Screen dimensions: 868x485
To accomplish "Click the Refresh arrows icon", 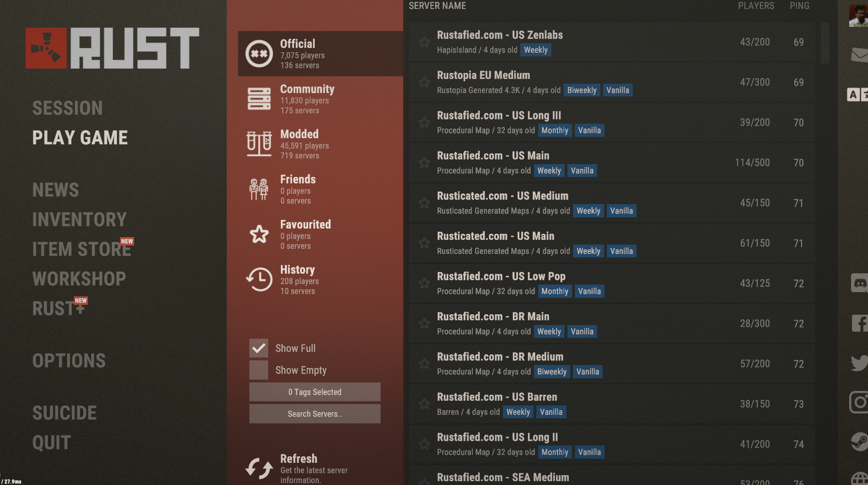I will pos(259,469).
